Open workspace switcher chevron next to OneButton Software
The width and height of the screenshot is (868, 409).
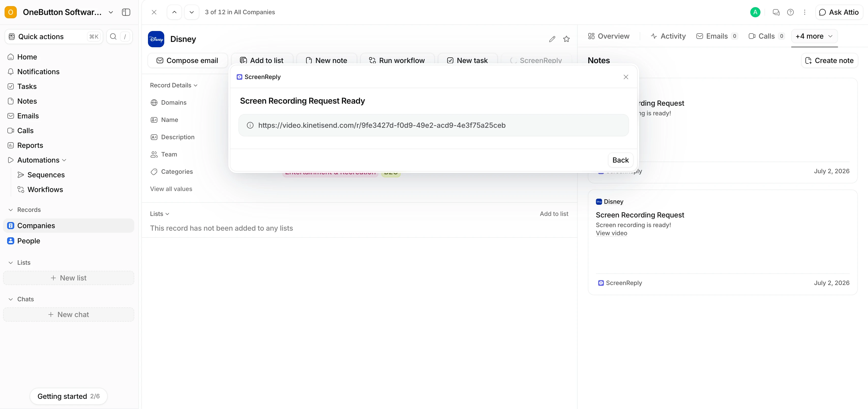coord(111,12)
